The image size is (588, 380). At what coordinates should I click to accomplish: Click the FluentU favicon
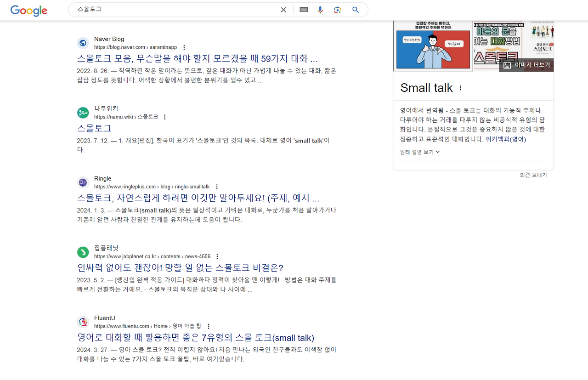point(83,322)
